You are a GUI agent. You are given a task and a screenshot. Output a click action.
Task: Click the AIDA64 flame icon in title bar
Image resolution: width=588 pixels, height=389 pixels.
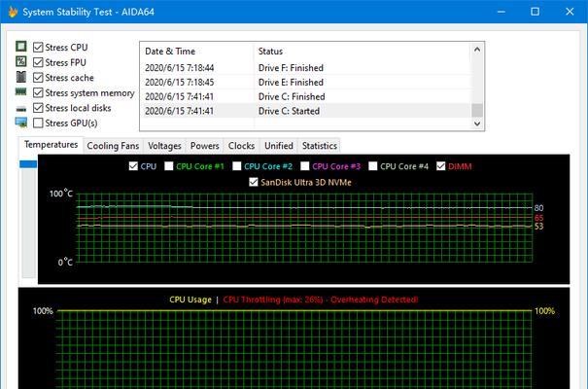[x=14, y=12]
